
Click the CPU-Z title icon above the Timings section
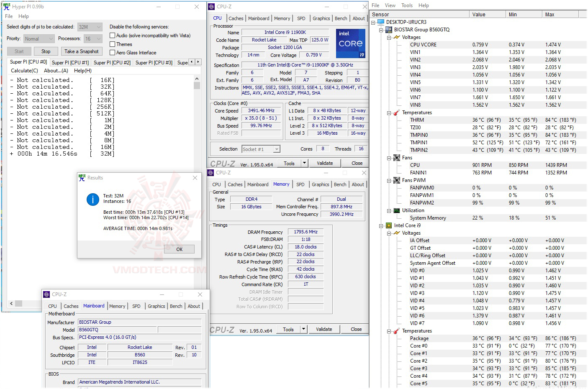211,173
